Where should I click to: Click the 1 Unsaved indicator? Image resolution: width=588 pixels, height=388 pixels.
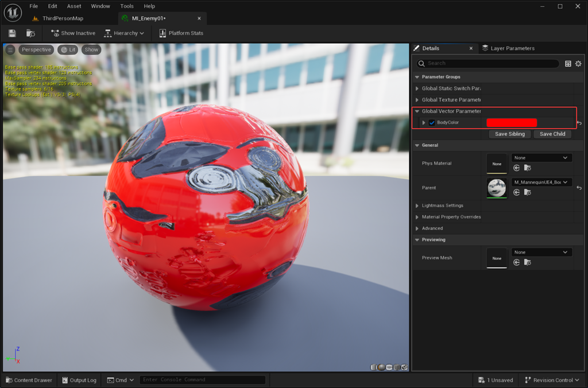pos(496,380)
